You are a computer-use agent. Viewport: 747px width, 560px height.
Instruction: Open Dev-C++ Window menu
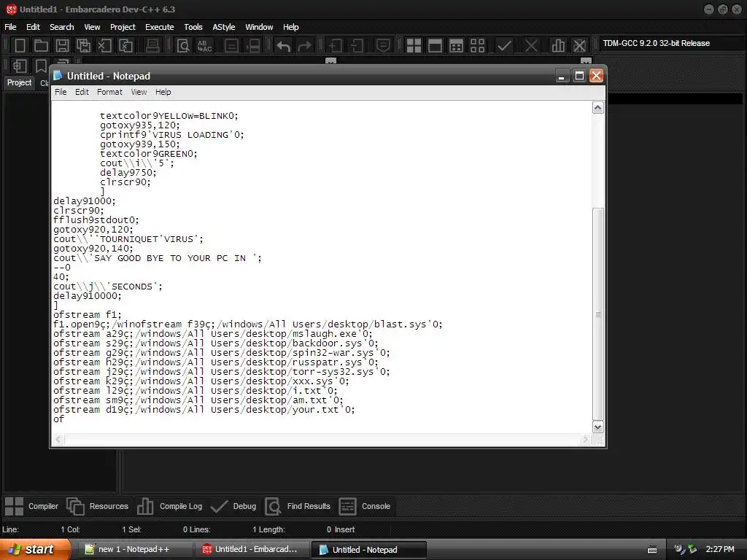click(259, 27)
